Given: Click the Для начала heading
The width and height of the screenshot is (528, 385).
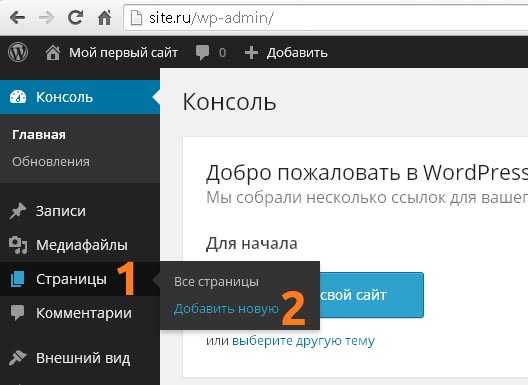Looking at the screenshot, I should (x=252, y=243).
